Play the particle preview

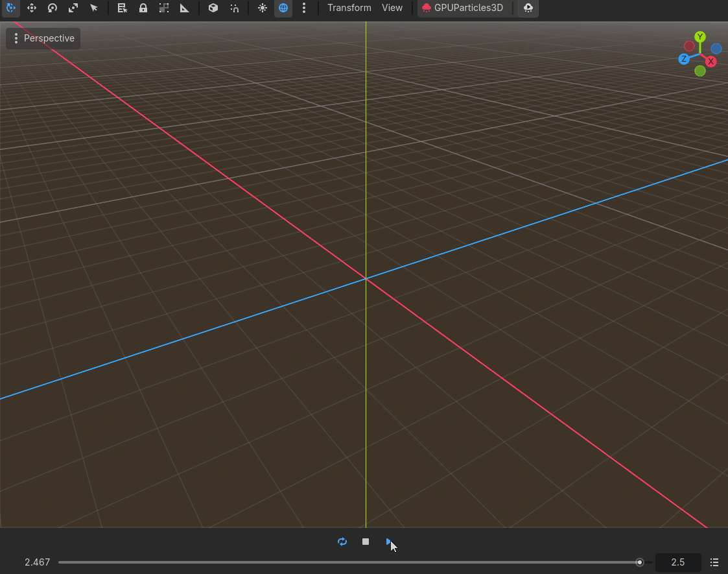[388, 542]
